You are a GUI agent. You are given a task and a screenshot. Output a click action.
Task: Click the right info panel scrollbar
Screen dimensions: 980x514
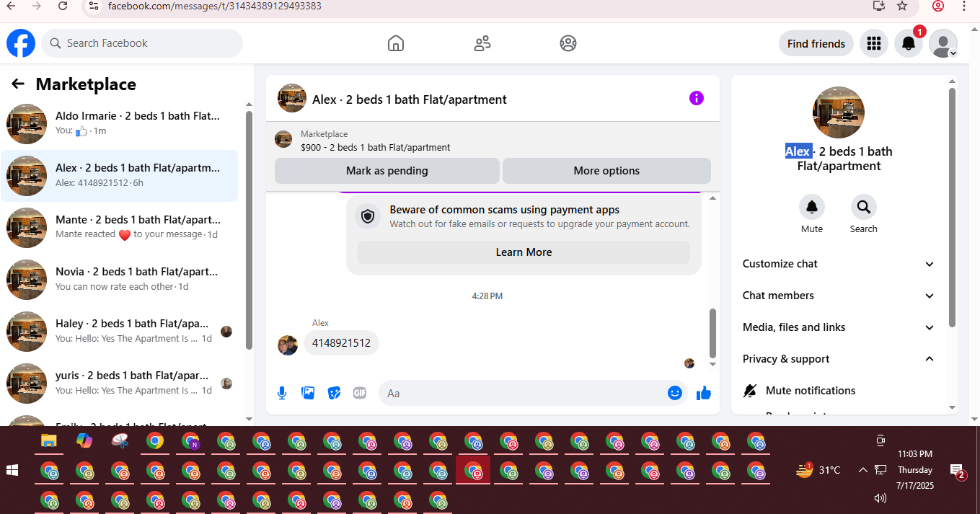point(952,206)
